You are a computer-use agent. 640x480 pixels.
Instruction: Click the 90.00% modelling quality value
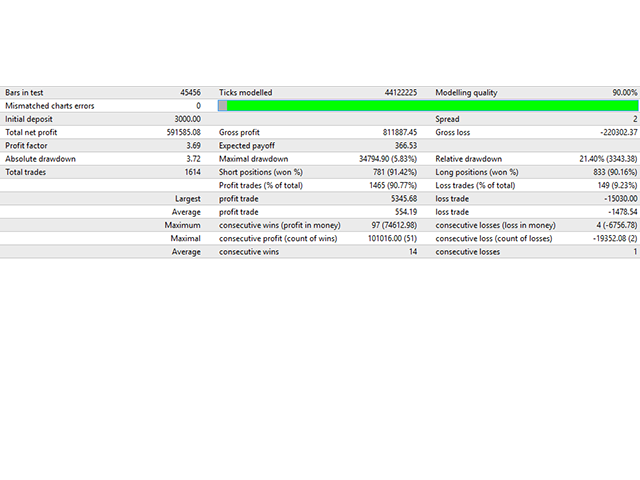[624, 93]
